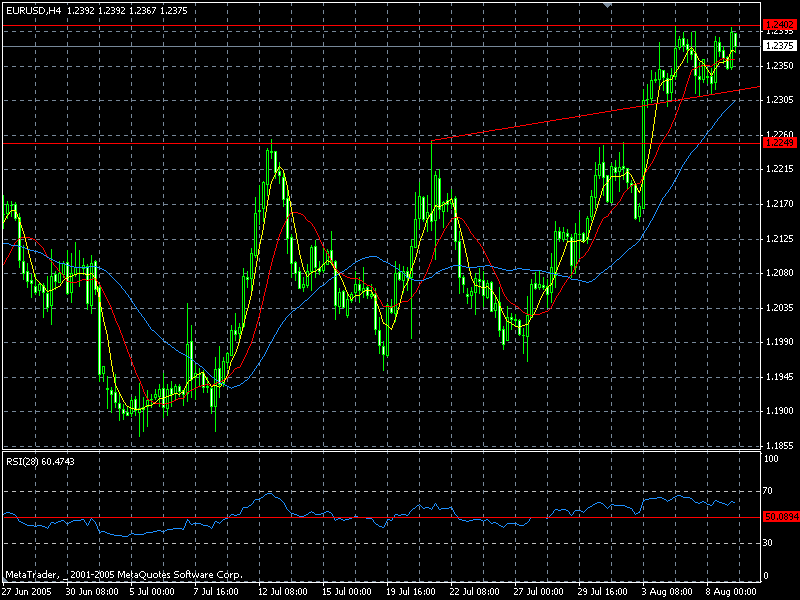800x600 pixels.
Task: Click the 22 Jul 08:00 time label
Action: click(474, 592)
